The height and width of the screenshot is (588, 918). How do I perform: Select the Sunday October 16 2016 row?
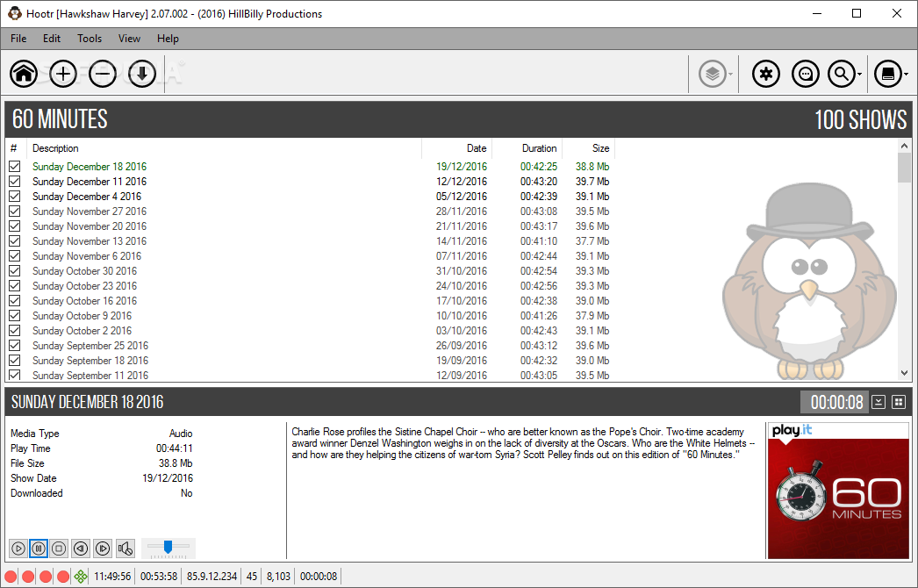pyautogui.click(x=311, y=301)
